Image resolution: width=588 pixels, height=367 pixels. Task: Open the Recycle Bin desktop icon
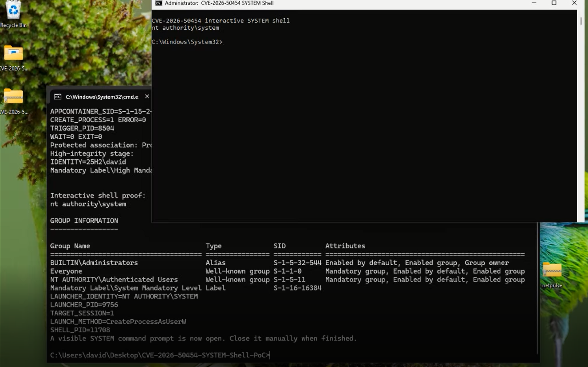[13, 14]
